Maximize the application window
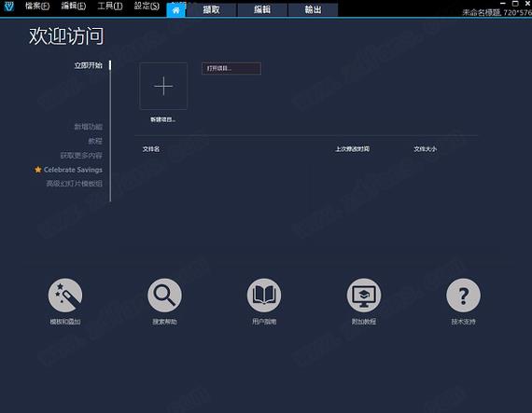 pyautogui.click(x=515, y=4)
